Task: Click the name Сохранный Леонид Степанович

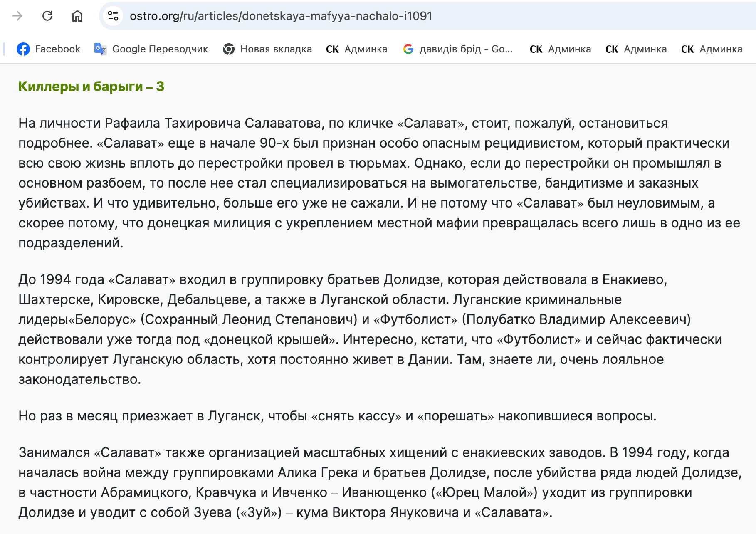Action: click(249, 319)
